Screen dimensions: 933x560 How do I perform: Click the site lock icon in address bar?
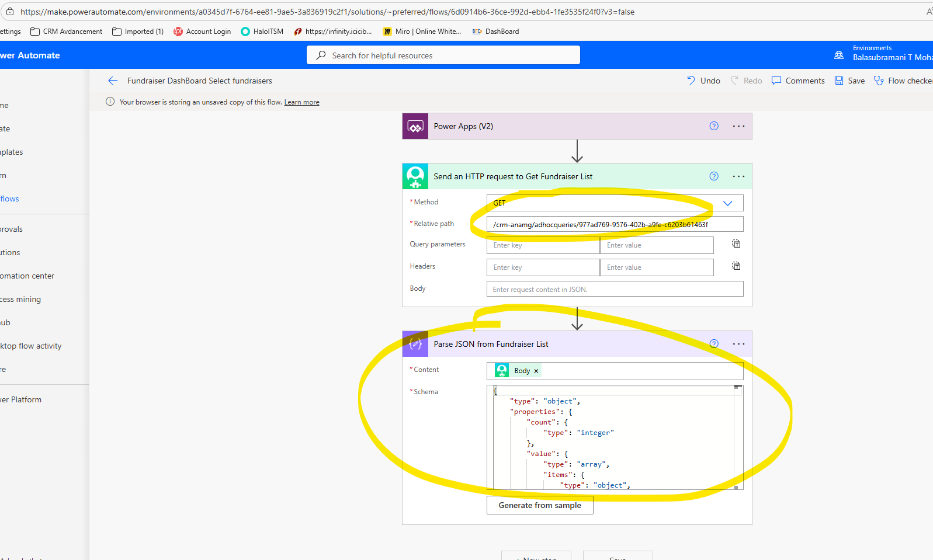click(x=10, y=12)
